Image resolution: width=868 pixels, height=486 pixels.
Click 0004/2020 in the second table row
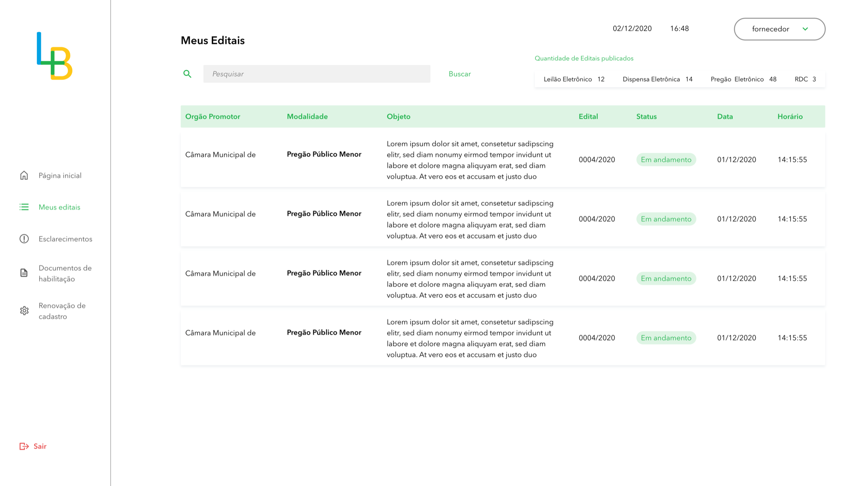597,219
